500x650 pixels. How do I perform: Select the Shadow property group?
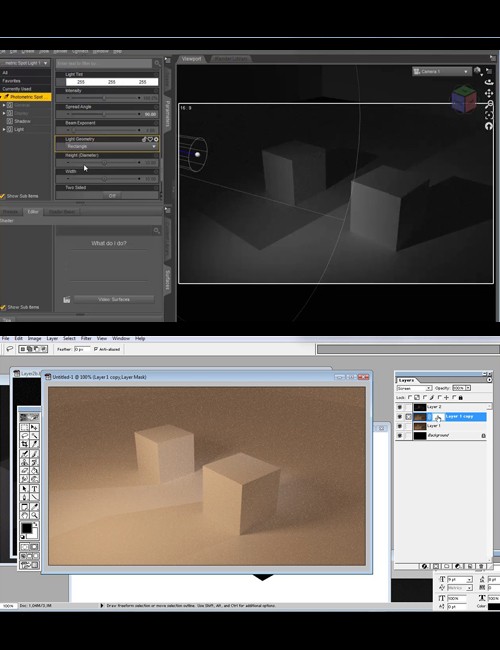pos(22,121)
